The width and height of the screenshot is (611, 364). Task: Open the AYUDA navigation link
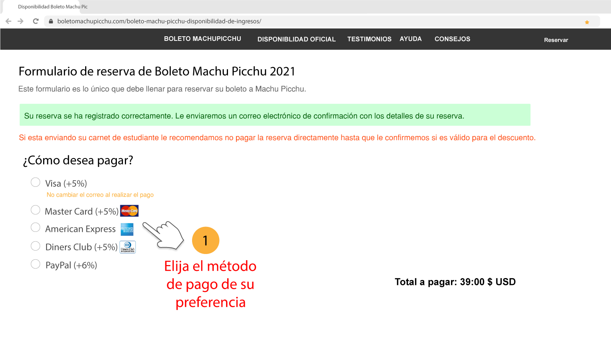click(x=411, y=39)
